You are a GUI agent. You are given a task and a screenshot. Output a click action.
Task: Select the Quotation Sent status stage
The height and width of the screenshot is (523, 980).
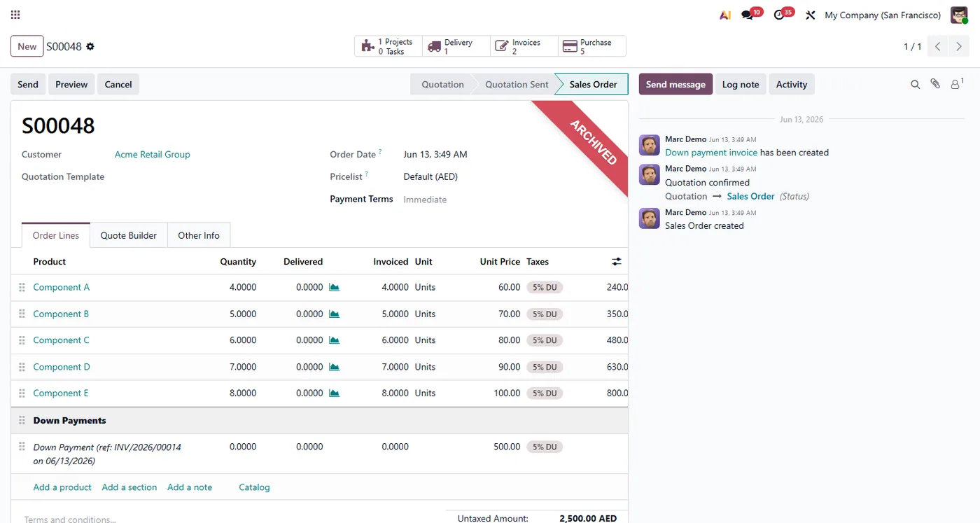(517, 85)
